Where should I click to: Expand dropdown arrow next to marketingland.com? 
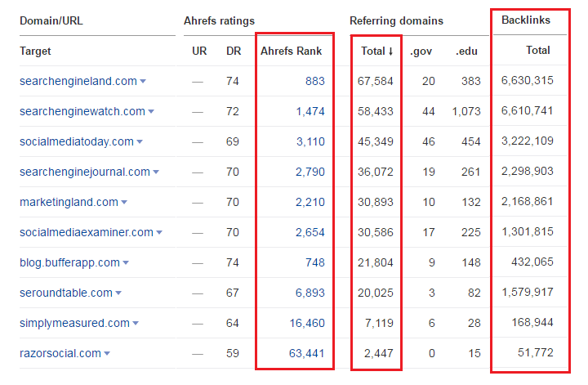tap(124, 203)
